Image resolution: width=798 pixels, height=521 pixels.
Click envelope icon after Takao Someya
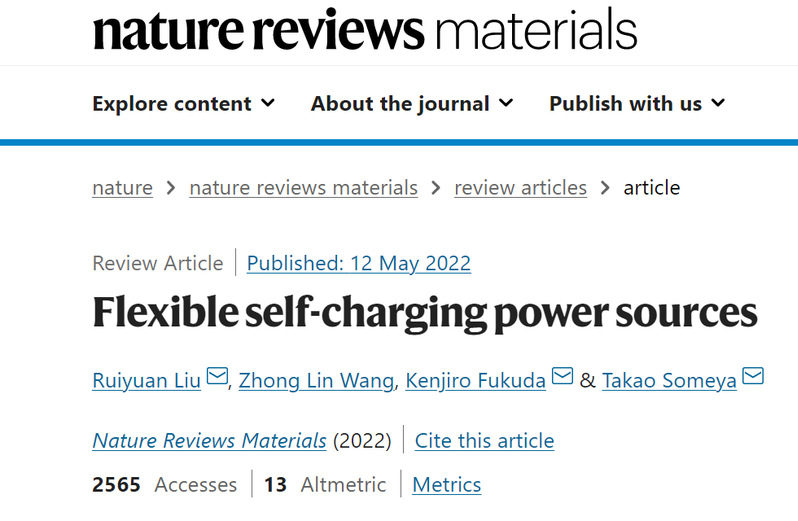[753, 378]
